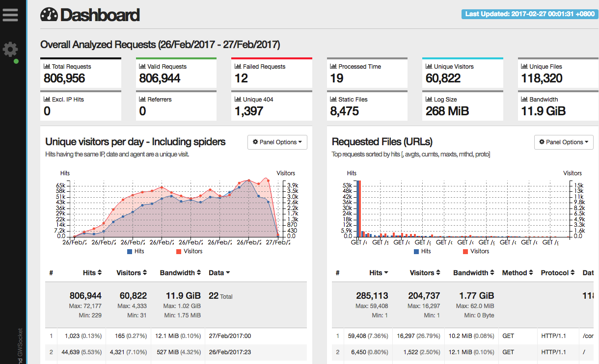Open the hamburger navigation menu
Image resolution: width=599 pixels, height=364 pixels.
(x=10, y=14)
